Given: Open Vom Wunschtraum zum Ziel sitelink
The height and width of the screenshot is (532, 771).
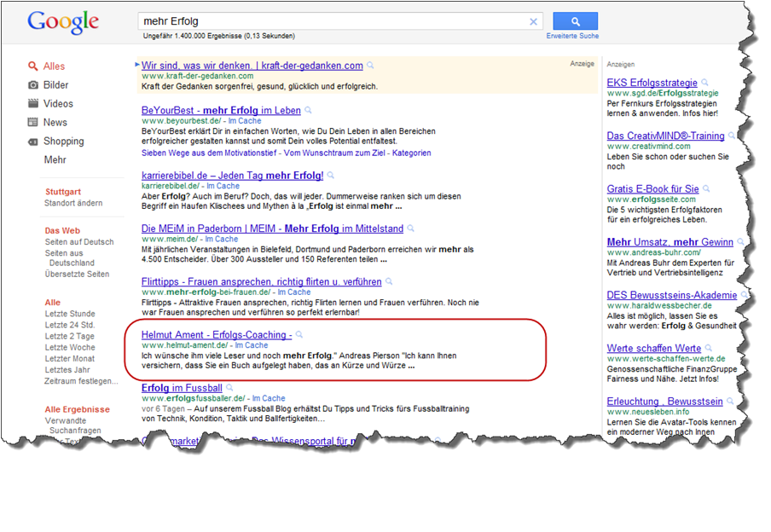Looking at the screenshot, I should (x=334, y=153).
